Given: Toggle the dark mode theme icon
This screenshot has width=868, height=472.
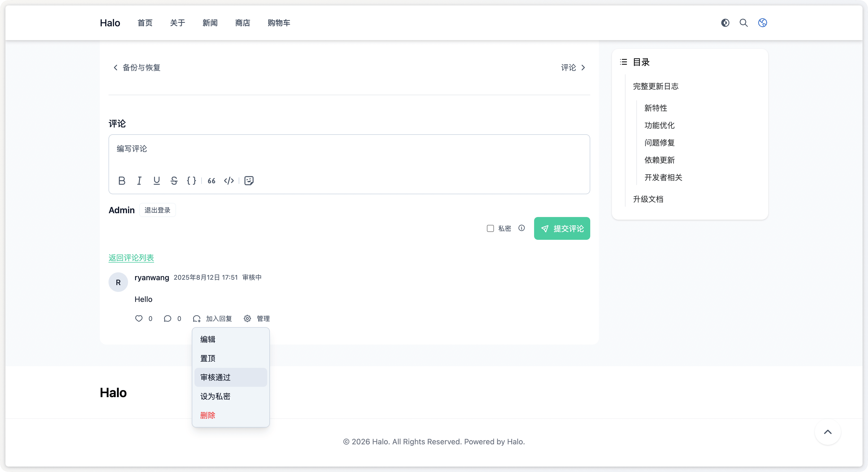Looking at the screenshot, I should (725, 23).
